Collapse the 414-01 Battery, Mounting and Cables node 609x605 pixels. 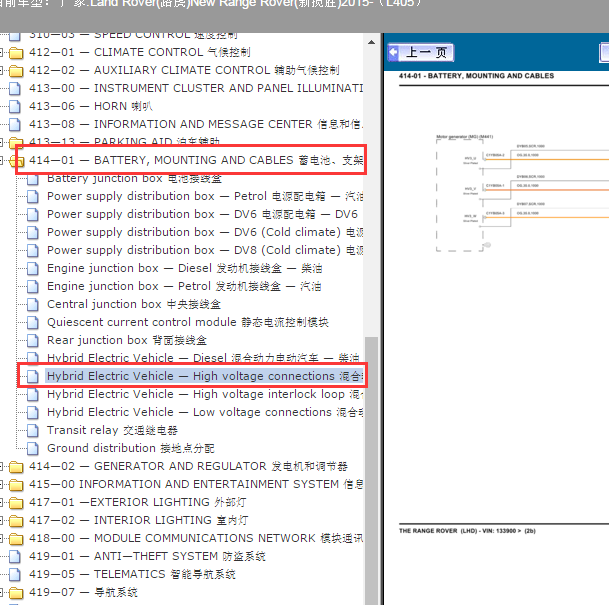[1, 160]
